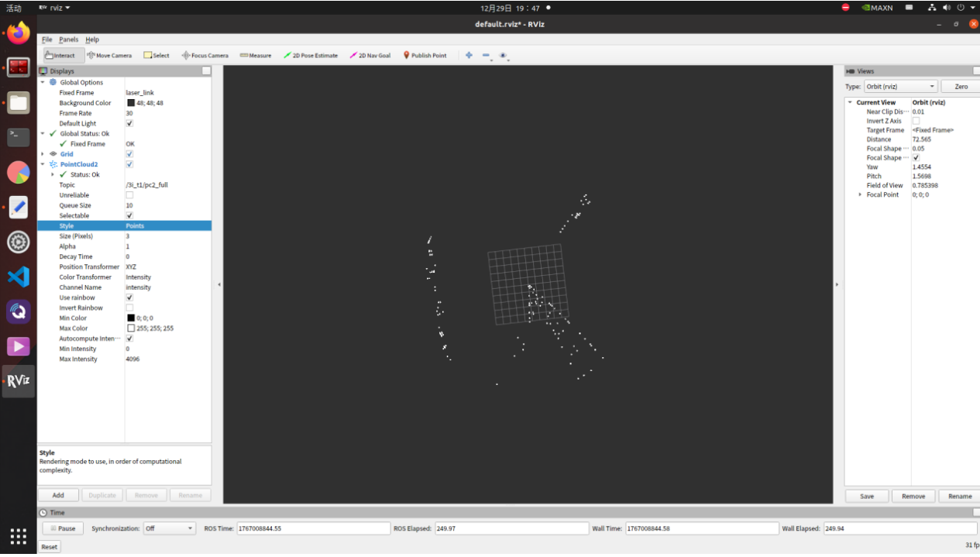The image size is (980, 557).
Task: Pick the 2D Nav Goal tool
Action: pyautogui.click(x=370, y=56)
